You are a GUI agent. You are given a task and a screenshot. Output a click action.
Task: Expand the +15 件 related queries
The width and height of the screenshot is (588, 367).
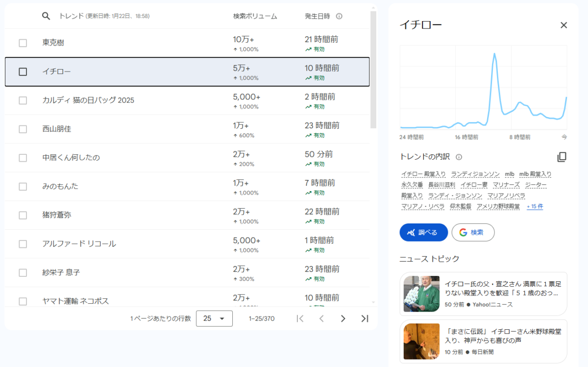pos(535,207)
